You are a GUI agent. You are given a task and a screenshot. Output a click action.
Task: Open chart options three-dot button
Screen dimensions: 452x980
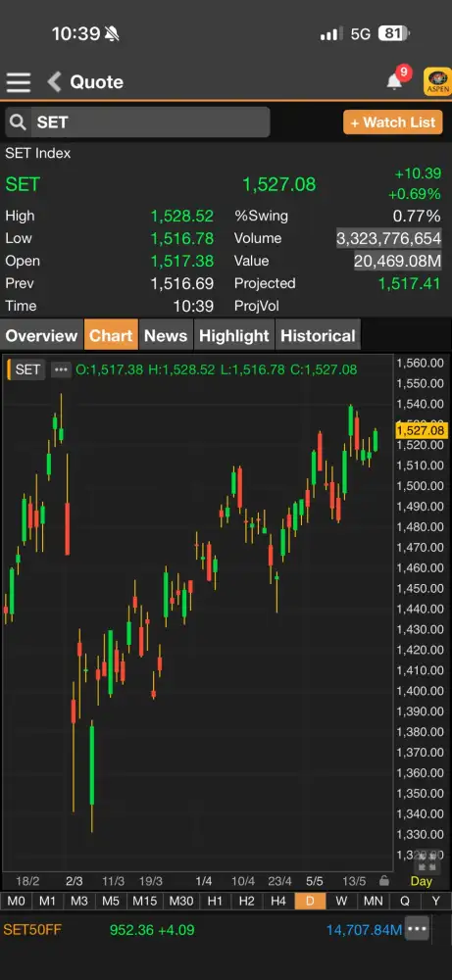60,369
